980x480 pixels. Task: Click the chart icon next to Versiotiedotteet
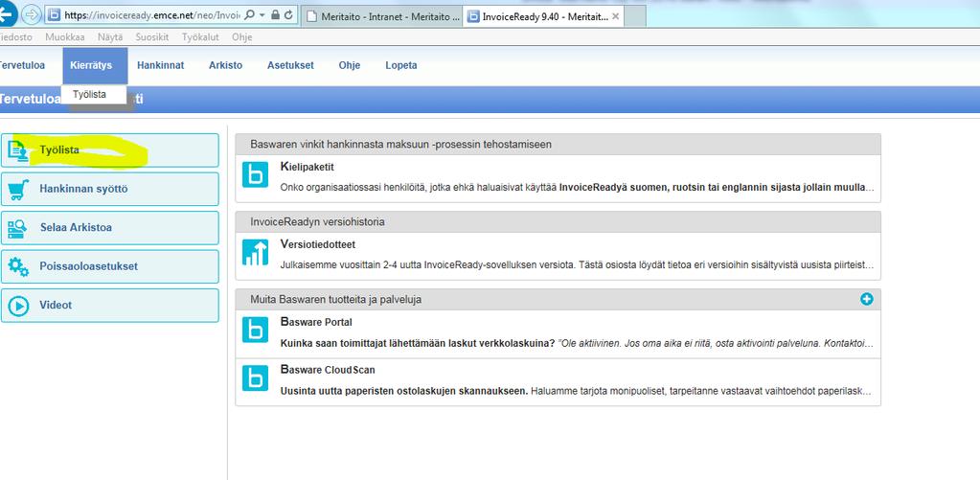[x=255, y=252]
